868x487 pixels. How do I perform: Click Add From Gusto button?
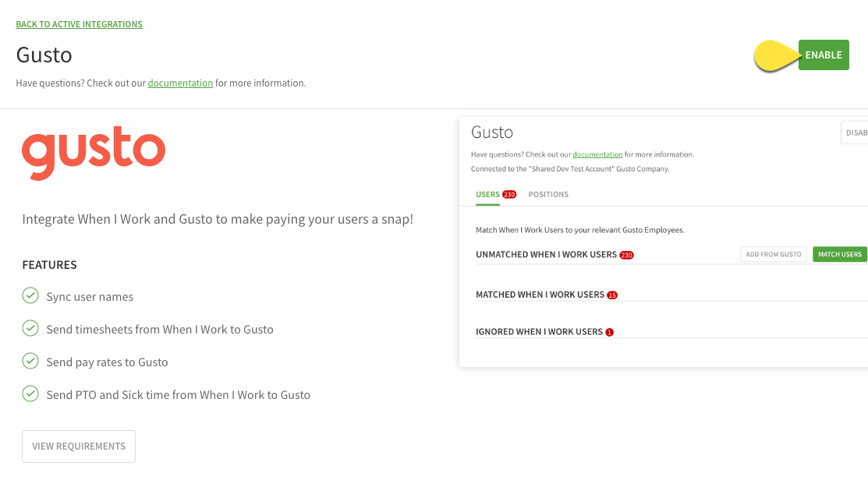pos(774,254)
